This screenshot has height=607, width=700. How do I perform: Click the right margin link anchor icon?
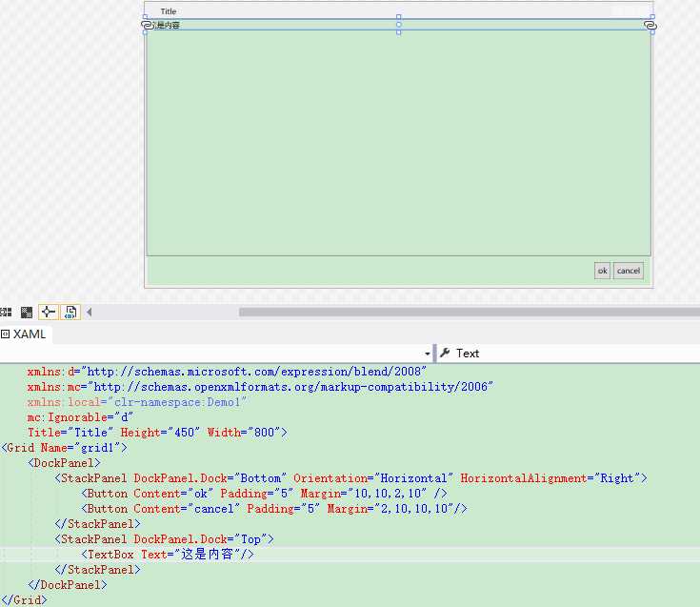coord(650,26)
